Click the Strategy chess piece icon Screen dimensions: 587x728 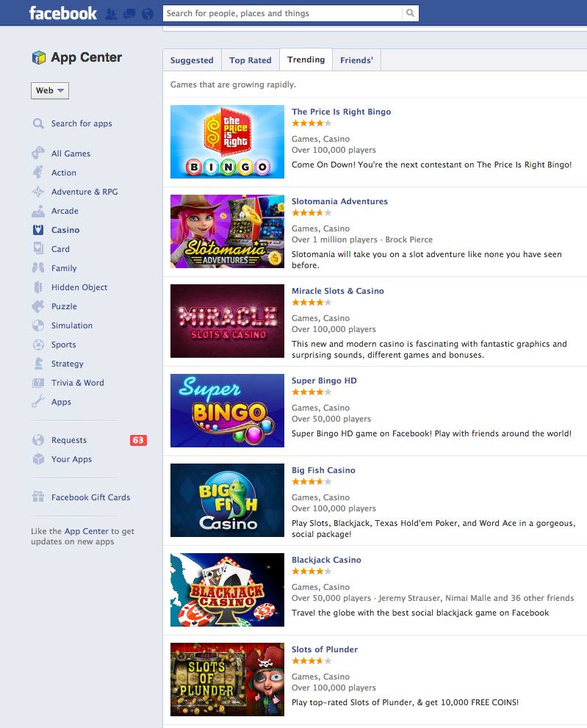[x=38, y=364]
